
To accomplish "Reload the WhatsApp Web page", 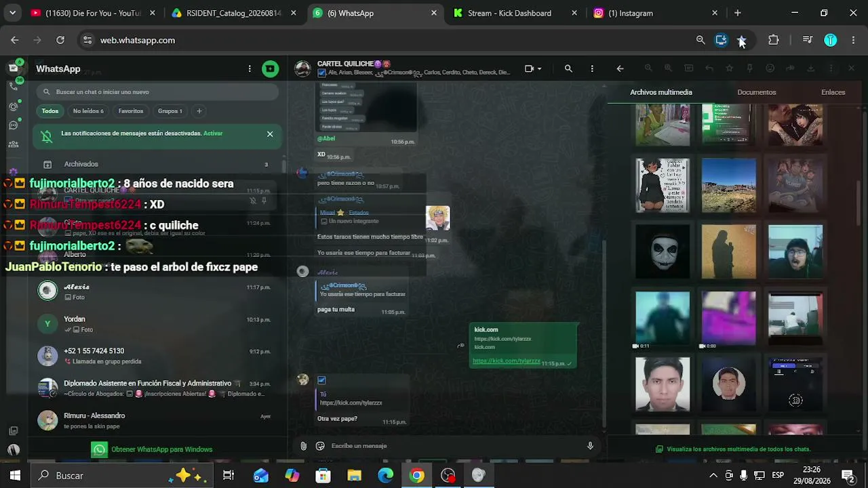I will point(60,40).
